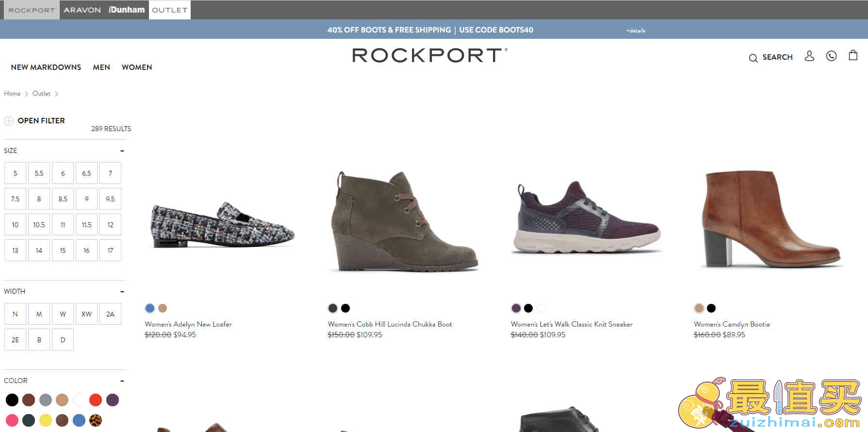Choose black swatch for Camdyn Bootie

(x=711, y=308)
